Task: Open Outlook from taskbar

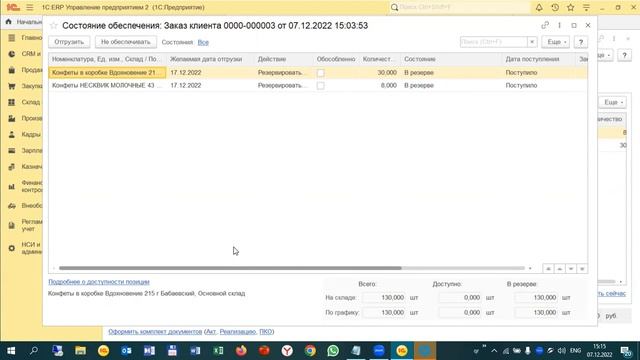Action: click(127, 351)
